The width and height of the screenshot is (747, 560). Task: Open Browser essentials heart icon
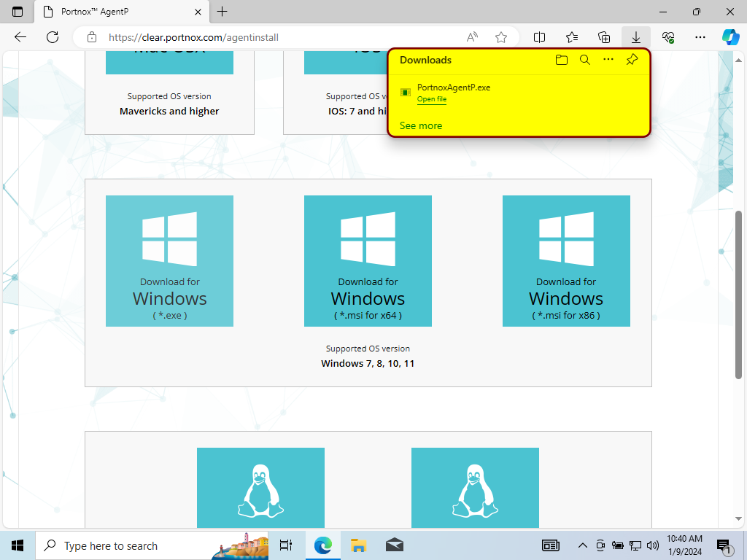click(x=668, y=37)
